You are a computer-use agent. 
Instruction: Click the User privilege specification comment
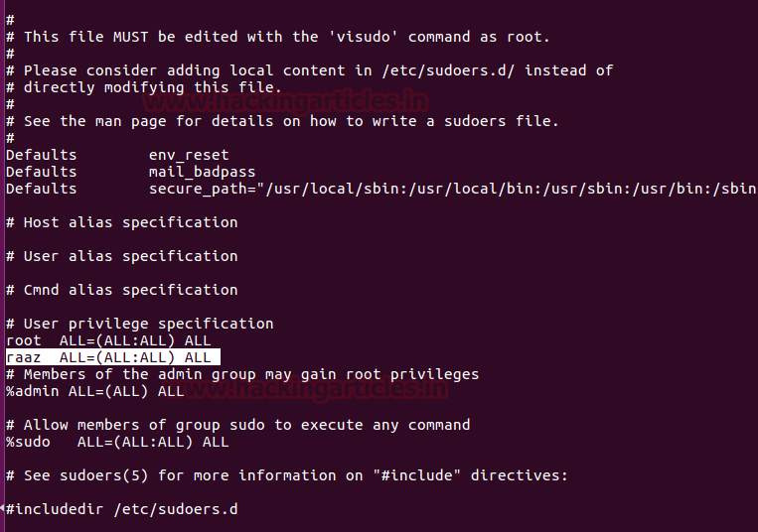[x=148, y=324]
